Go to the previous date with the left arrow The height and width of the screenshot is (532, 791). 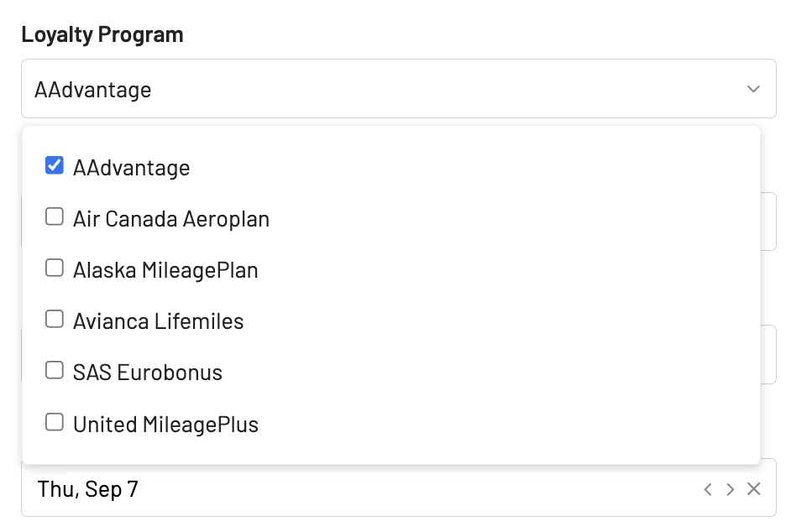[x=708, y=489]
